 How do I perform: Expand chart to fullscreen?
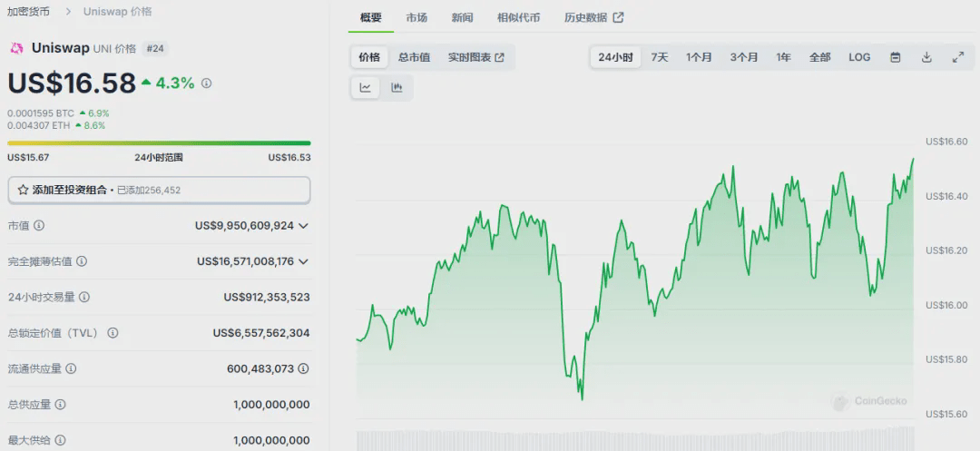[x=957, y=57]
